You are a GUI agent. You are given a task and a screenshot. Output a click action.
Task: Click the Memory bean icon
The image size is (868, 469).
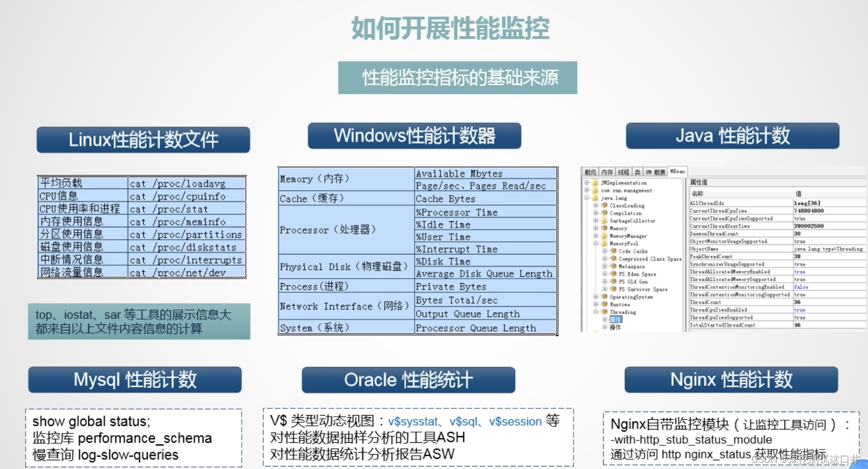click(604, 228)
